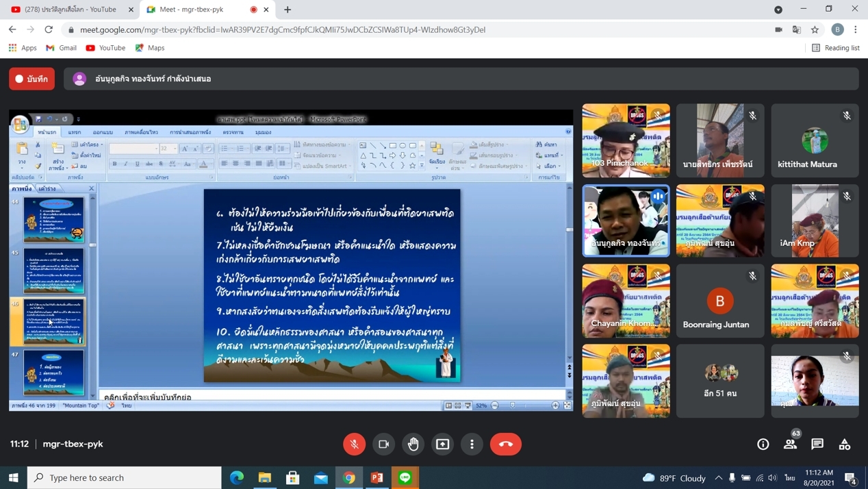Show the participants list with 63 people

pos(790,444)
